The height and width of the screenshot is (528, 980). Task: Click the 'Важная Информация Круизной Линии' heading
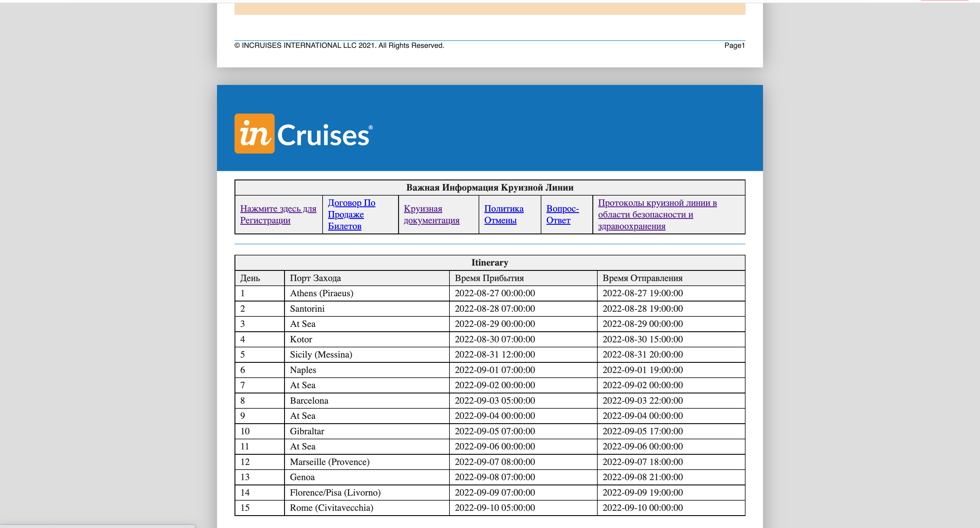[490, 188]
